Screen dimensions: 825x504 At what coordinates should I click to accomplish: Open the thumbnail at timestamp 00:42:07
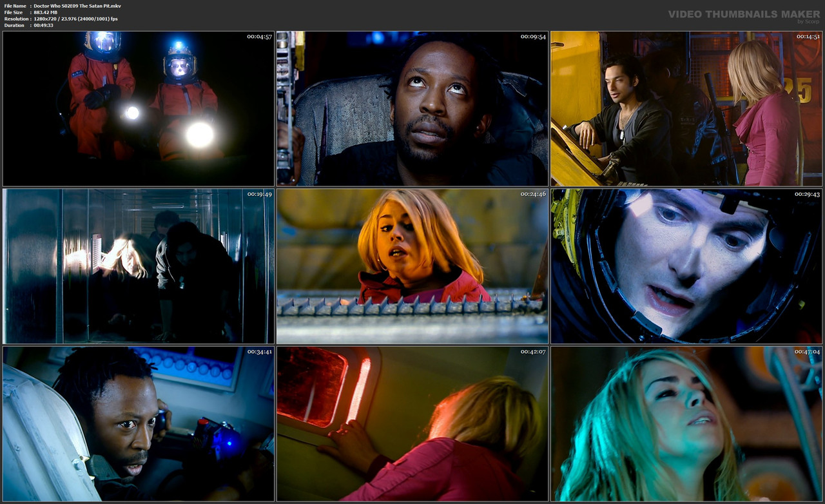(412, 422)
